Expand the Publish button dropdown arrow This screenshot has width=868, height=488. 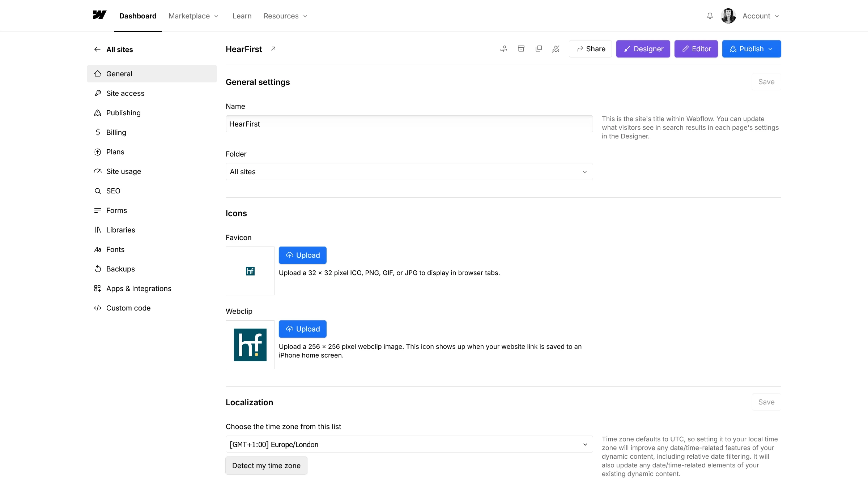point(770,49)
